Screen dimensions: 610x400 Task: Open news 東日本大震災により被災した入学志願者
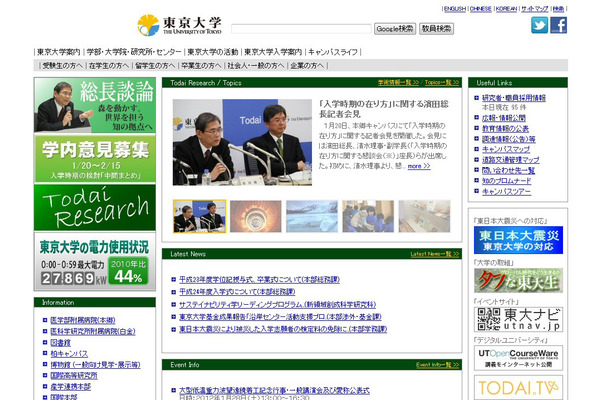pos(283,329)
